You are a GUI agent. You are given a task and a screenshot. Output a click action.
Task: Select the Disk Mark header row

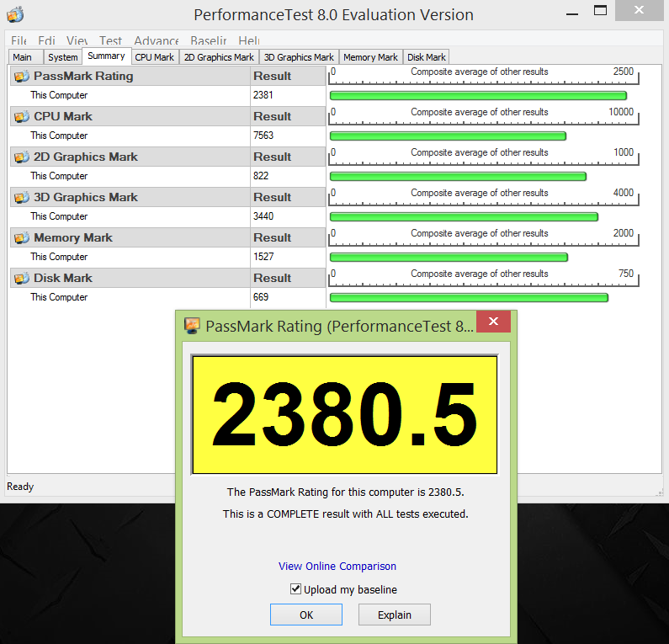click(x=168, y=278)
